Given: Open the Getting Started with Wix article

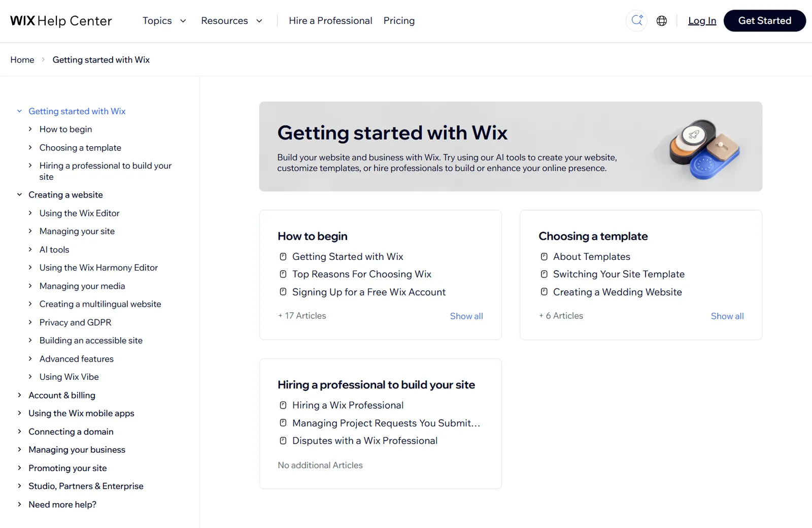Looking at the screenshot, I should point(348,257).
